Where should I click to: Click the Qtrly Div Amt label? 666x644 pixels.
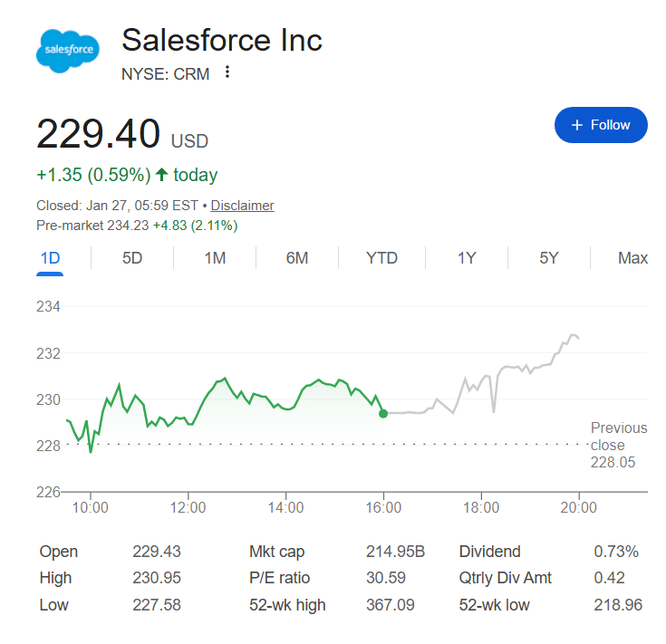pyautogui.click(x=506, y=578)
